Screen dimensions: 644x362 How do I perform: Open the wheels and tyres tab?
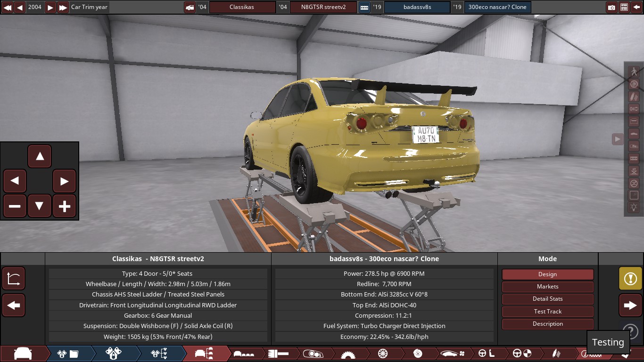(x=383, y=354)
